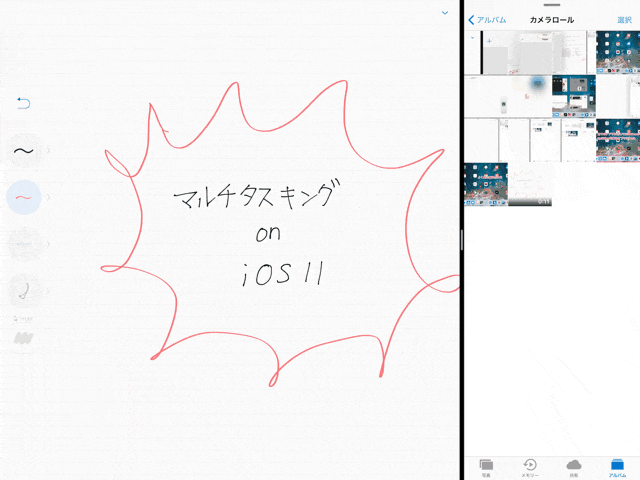Tap the undo arrow in drawing app
The width and height of the screenshot is (640, 480).
(x=24, y=103)
